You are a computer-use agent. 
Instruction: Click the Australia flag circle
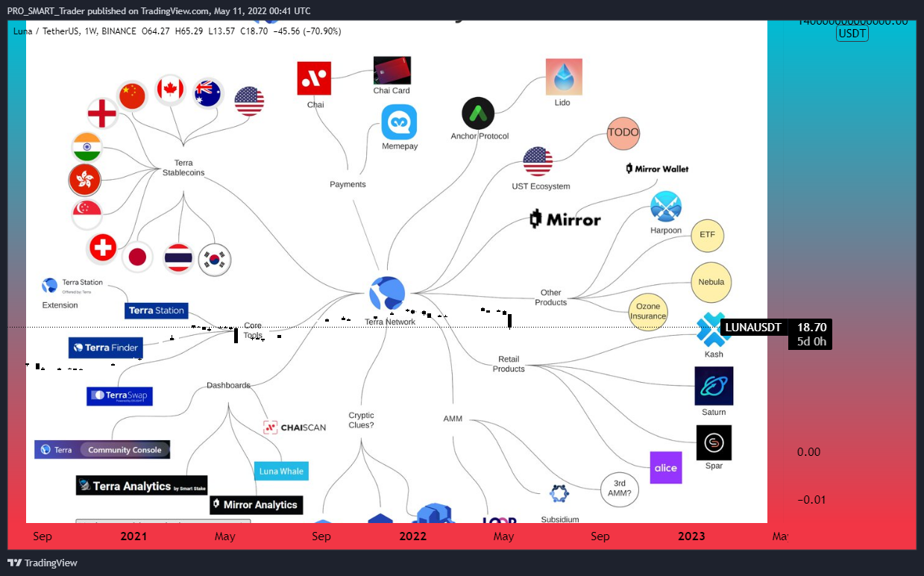(x=208, y=94)
